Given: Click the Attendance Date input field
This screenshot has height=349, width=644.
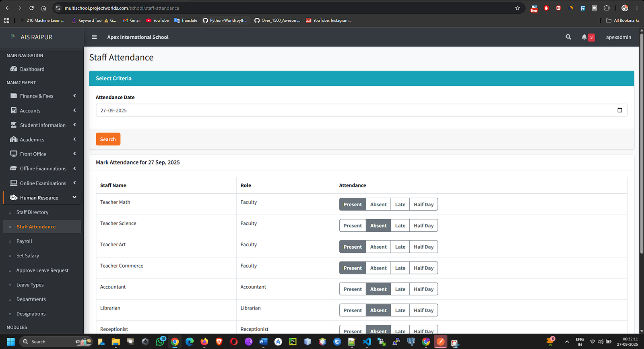Looking at the screenshot, I should click(354, 110).
